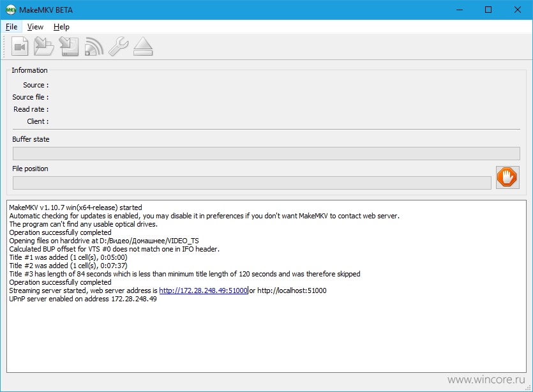Click the 'Title #2 was added' log line

pos(68,266)
